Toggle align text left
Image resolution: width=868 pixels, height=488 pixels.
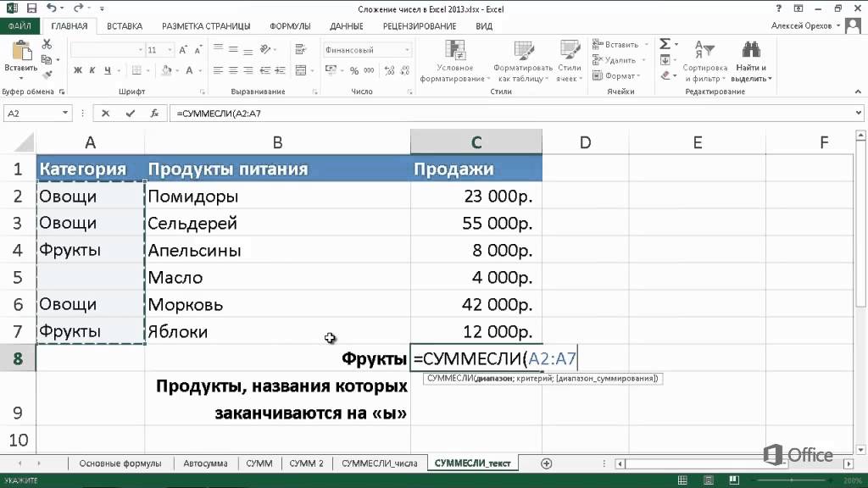click(218, 71)
